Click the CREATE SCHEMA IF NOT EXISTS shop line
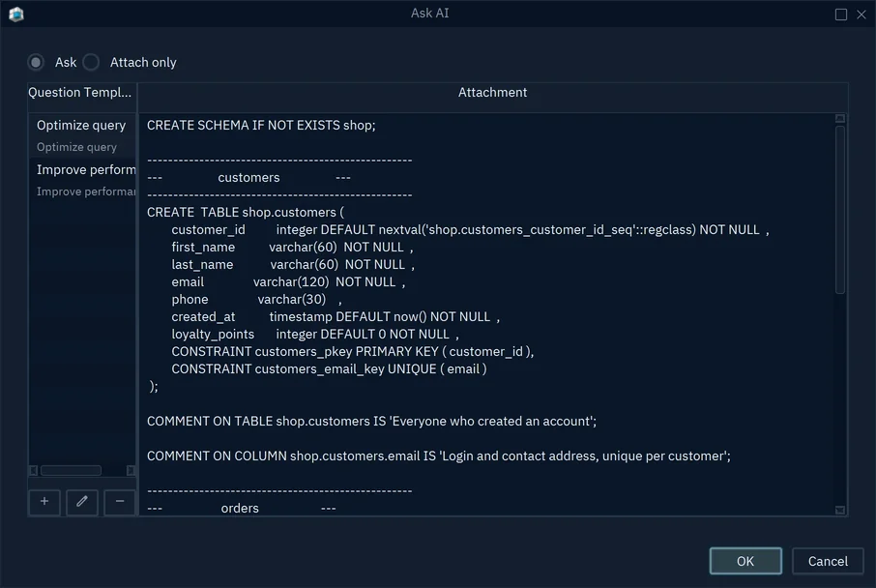This screenshot has width=876, height=588. pos(261,125)
